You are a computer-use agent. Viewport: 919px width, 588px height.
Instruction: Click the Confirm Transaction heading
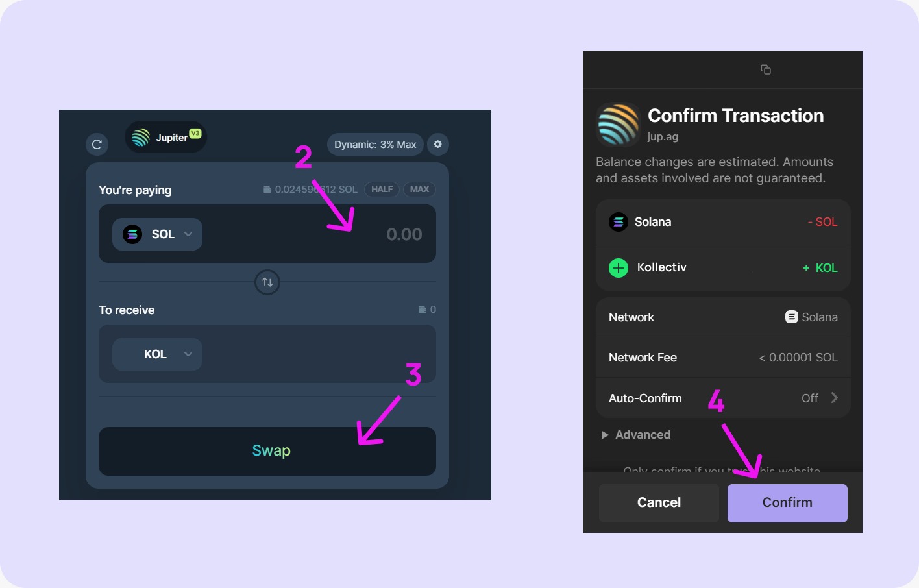tap(736, 116)
